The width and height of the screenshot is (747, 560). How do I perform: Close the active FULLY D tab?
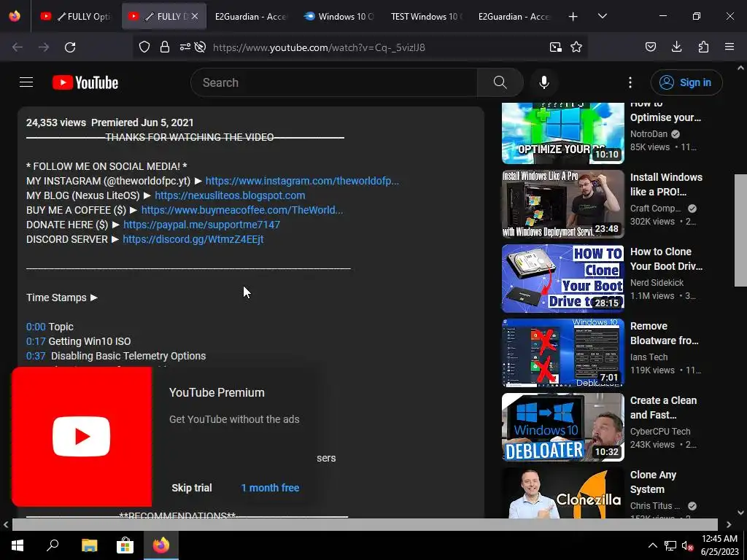click(x=195, y=17)
